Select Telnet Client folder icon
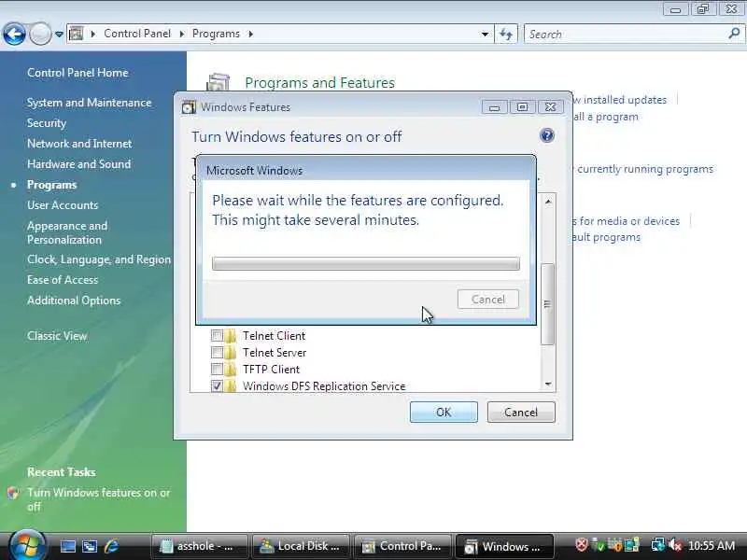The width and height of the screenshot is (747, 560). (231, 336)
